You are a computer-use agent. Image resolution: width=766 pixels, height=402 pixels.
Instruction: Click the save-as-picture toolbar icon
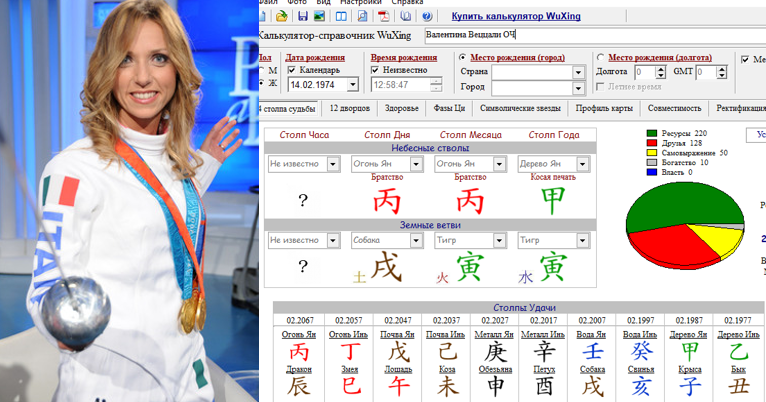[319, 16]
